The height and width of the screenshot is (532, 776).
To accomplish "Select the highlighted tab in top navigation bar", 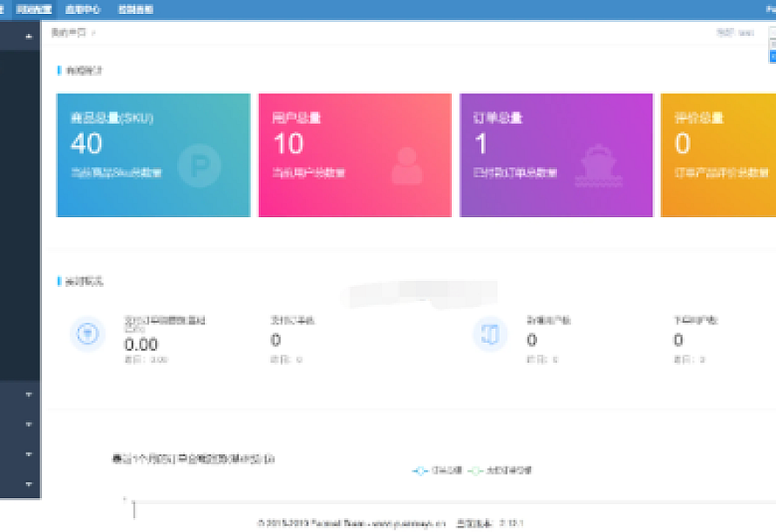I will pos(34,10).
